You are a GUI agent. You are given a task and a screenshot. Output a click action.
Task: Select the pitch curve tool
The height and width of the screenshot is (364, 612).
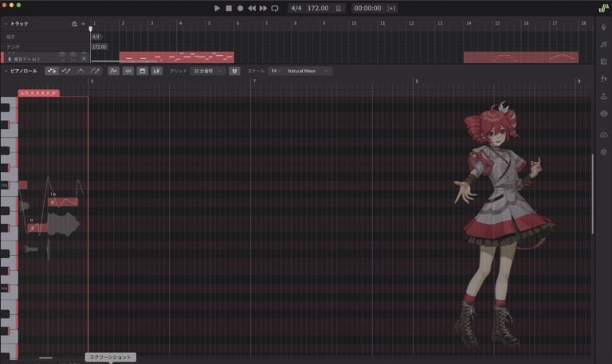point(80,71)
